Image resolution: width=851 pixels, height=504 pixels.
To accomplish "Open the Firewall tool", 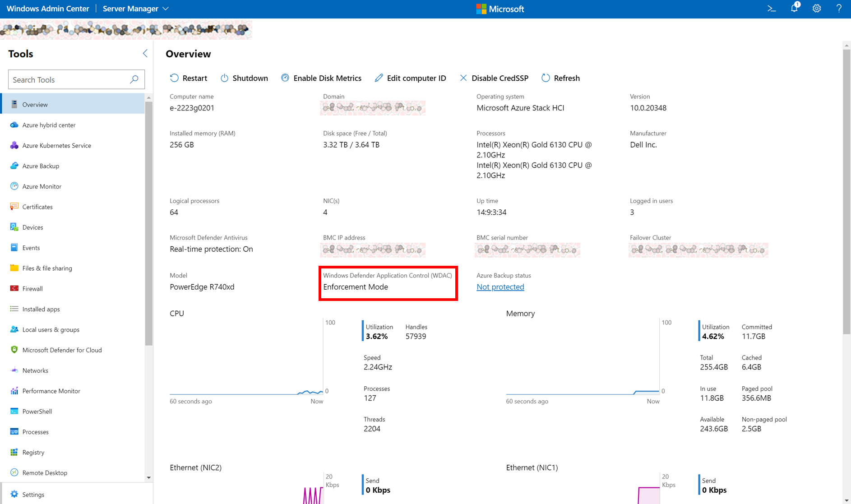I will click(32, 288).
